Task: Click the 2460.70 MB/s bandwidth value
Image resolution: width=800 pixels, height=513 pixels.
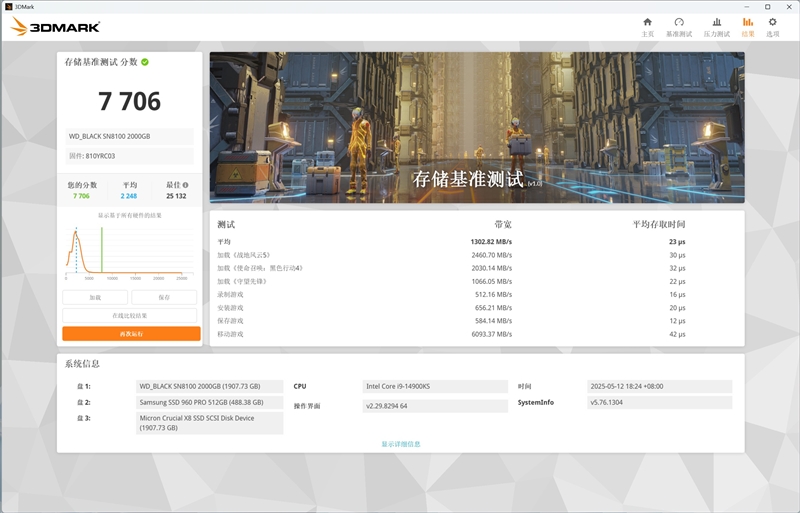Action: [492, 255]
